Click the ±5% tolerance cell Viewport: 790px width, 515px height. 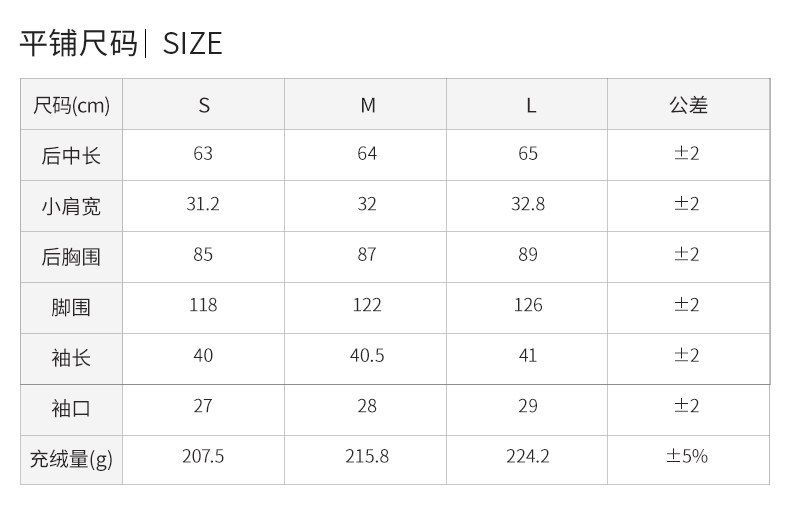pos(689,460)
